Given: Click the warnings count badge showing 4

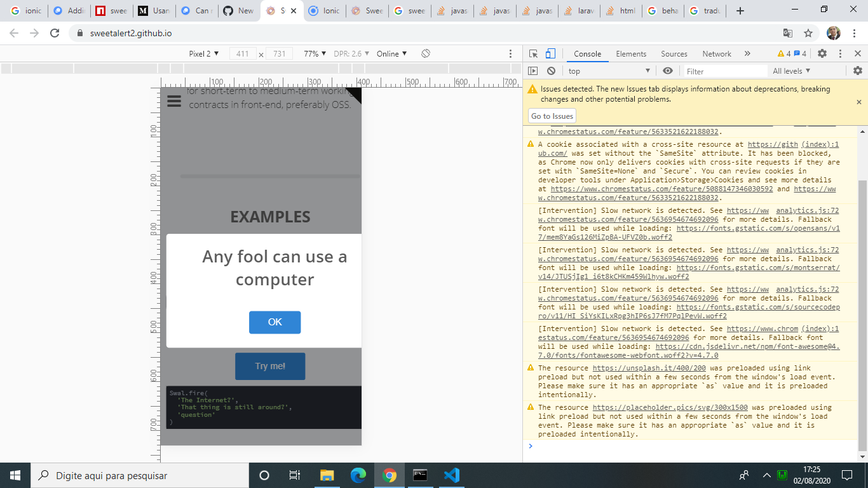Looking at the screenshot, I should click(x=783, y=54).
